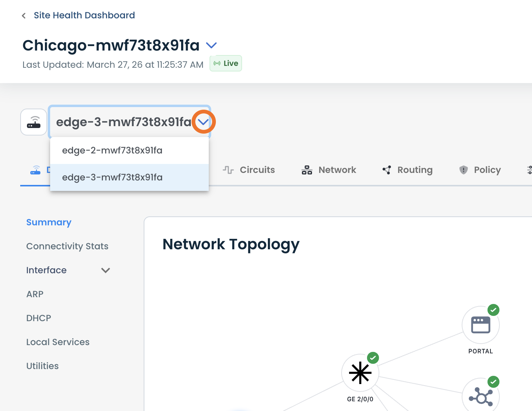The height and width of the screenshot is (411, 532).
Task: Open the Summary sidebar section
Action: coord(49,222)
